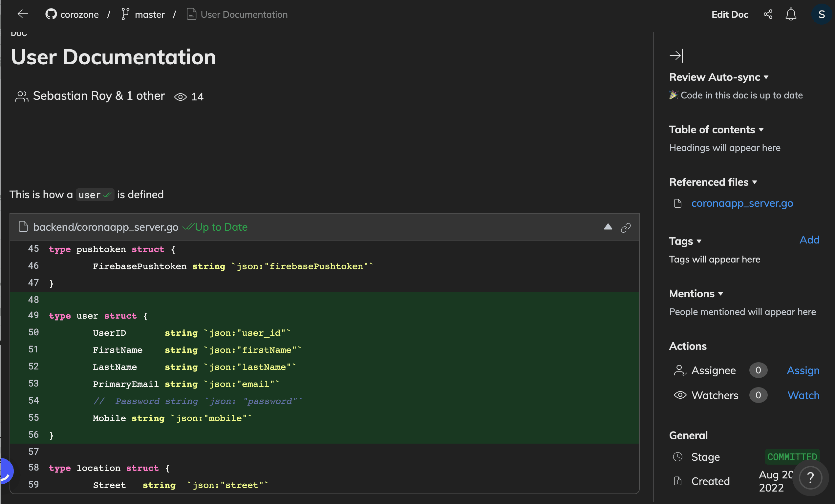Screen dimensions: 835x504
Task: Open the help question mark button
Action: (811, 478)
